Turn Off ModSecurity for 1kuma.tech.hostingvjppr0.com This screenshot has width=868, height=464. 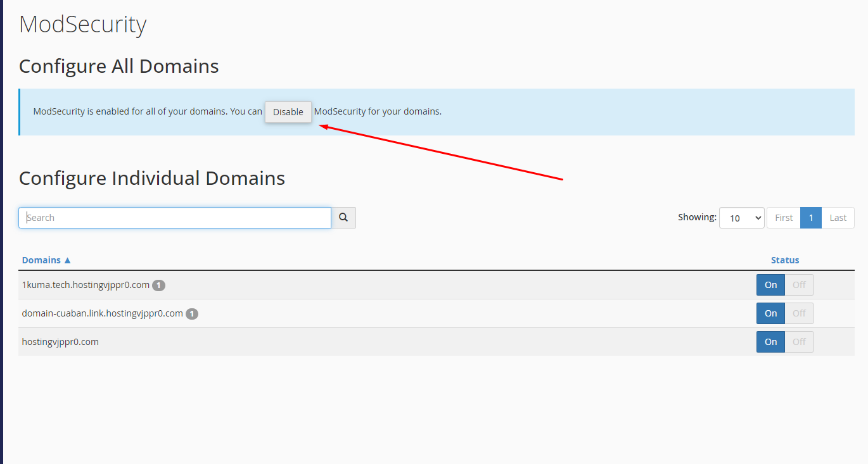point(799,285)
